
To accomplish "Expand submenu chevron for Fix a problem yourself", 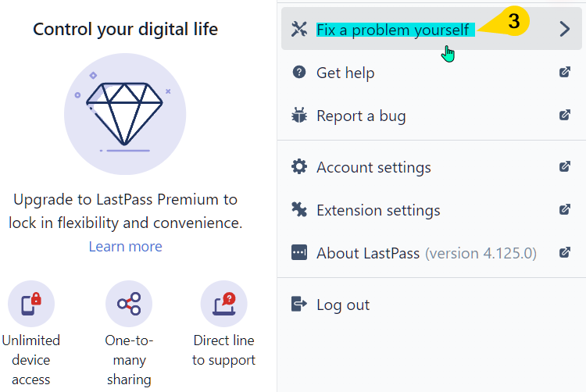I will tap(565, 29).
